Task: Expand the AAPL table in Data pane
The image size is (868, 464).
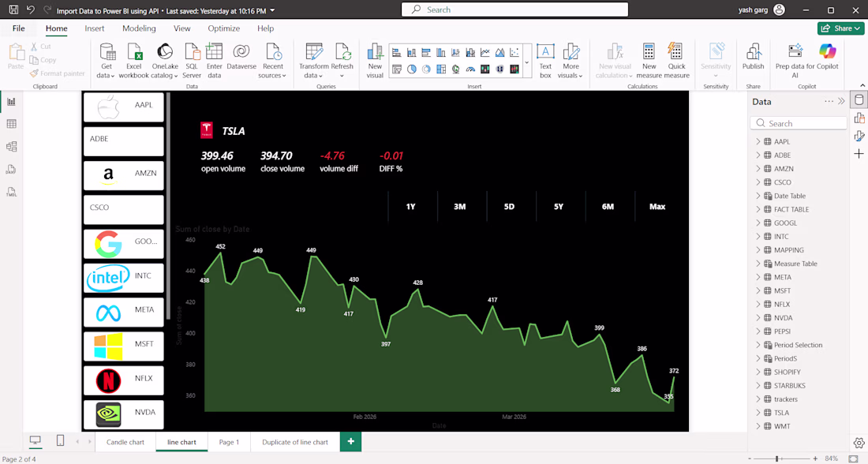Action: click(x=758, y=142)
